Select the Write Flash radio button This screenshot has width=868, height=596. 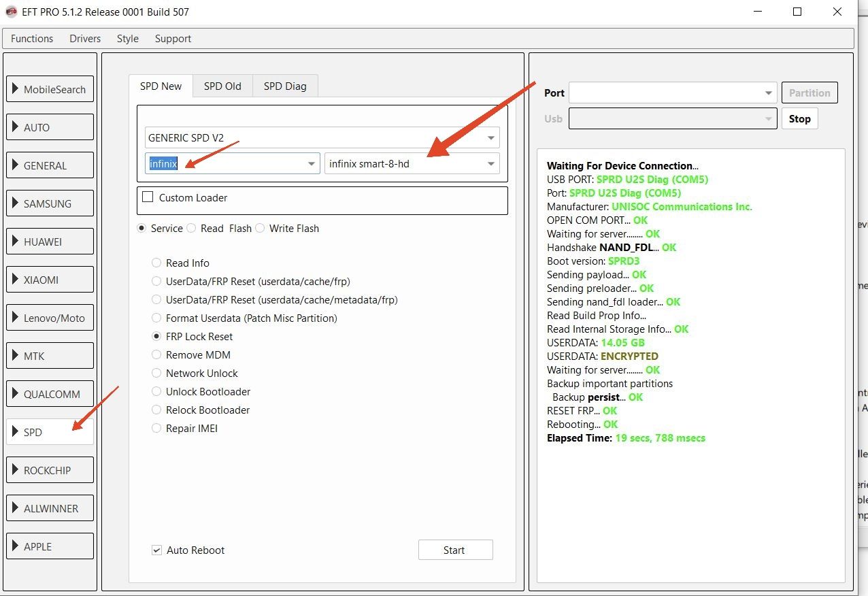(x=260, y=229)
